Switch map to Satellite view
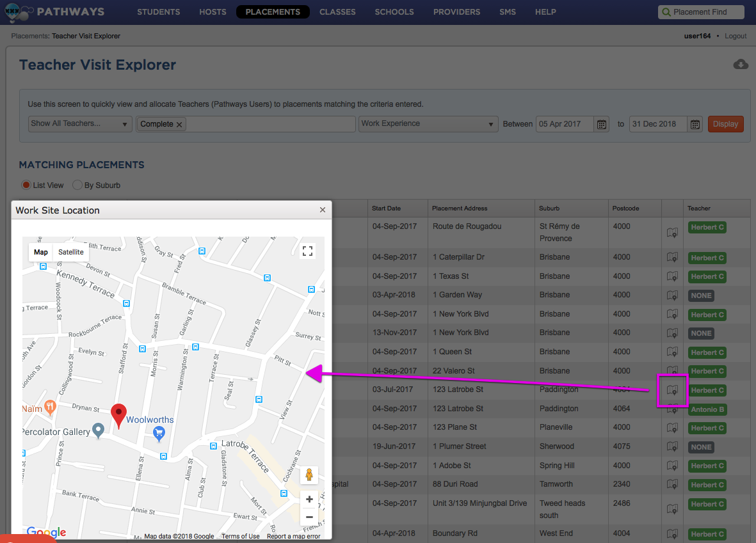 coord(71,252)
